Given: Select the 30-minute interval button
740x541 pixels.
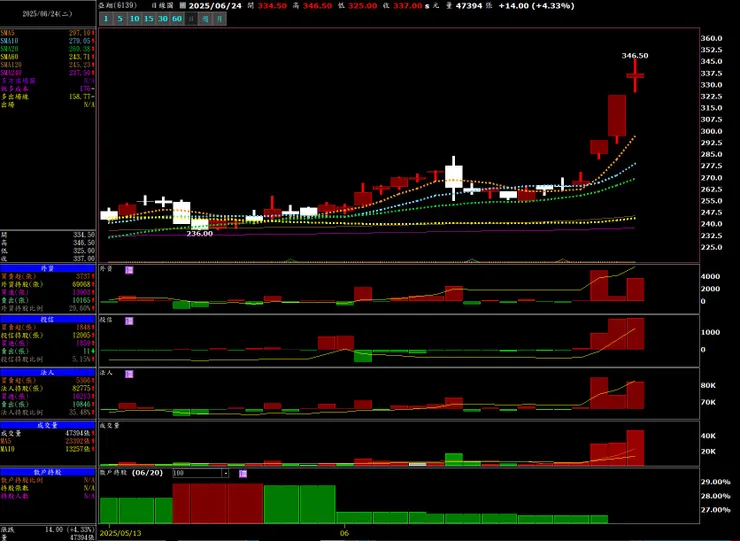Looking at the screenshot, I should pos(163,19).
